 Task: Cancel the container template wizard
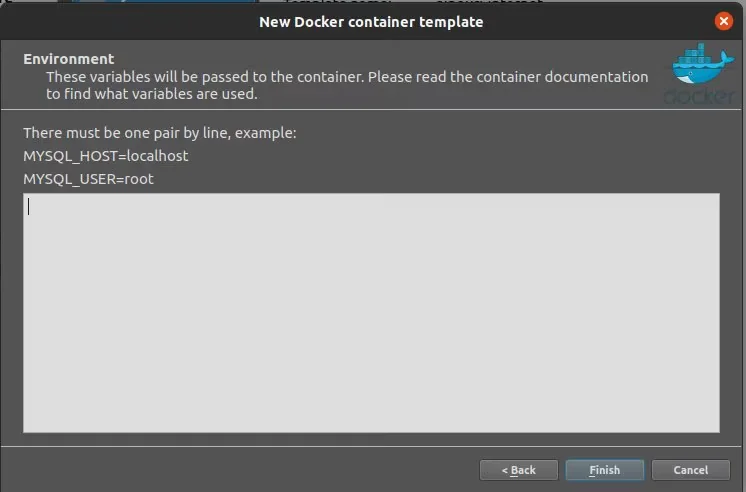pos(690,470)
